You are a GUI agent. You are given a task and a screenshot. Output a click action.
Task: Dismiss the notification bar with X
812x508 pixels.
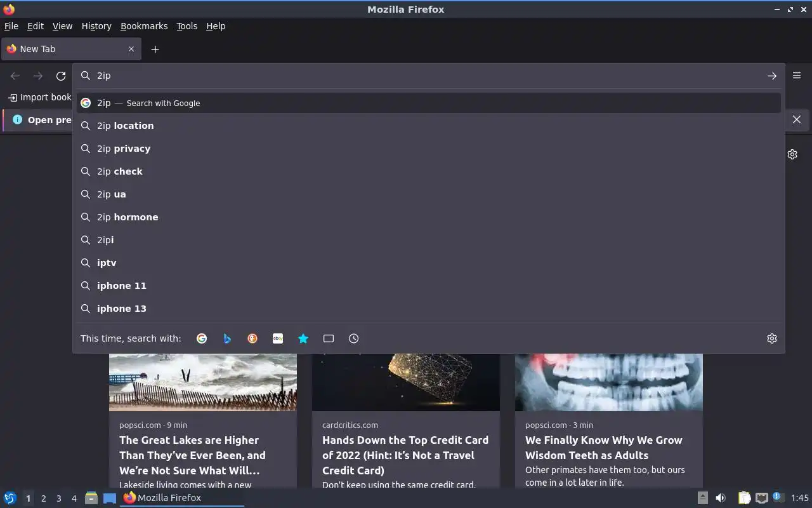click(797, 119)
